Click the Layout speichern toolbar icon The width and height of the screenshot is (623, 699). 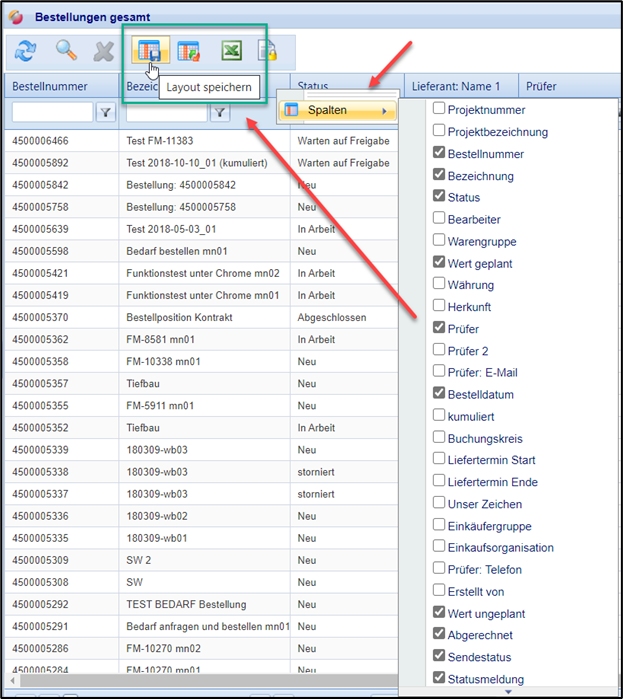148,51
